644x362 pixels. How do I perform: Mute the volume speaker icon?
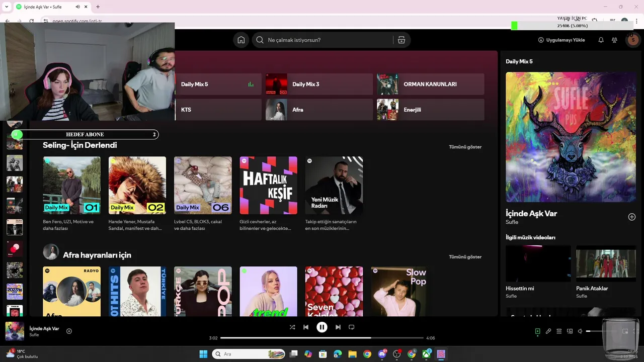tap(580, 331)
